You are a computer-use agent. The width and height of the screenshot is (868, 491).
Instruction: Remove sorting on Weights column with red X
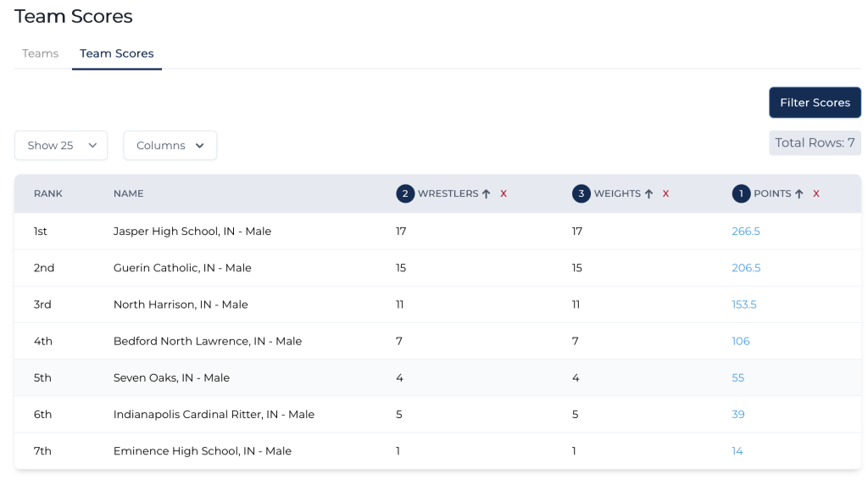click(x=665, y=194)
